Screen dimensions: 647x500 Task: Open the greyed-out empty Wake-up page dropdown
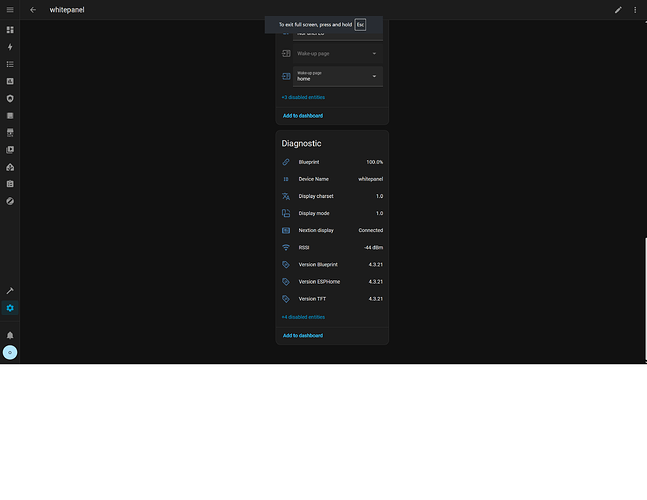click(x=338, y=54)
